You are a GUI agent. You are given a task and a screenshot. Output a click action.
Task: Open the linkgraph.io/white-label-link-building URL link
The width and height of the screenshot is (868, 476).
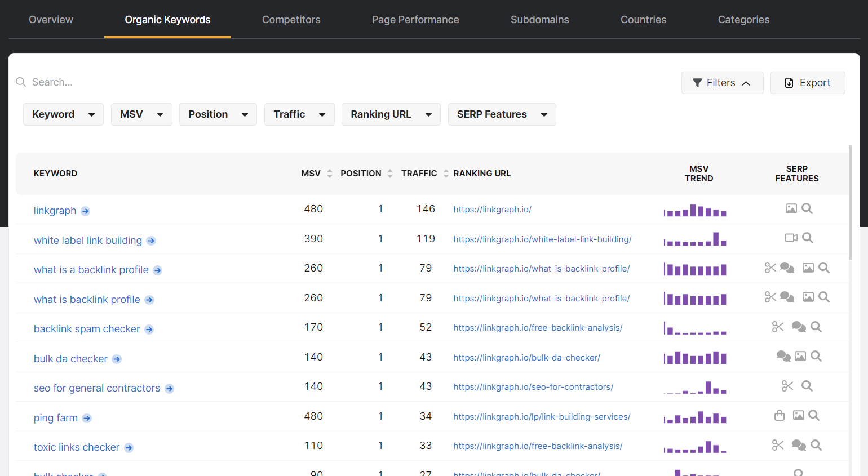(x=543, y=239)
